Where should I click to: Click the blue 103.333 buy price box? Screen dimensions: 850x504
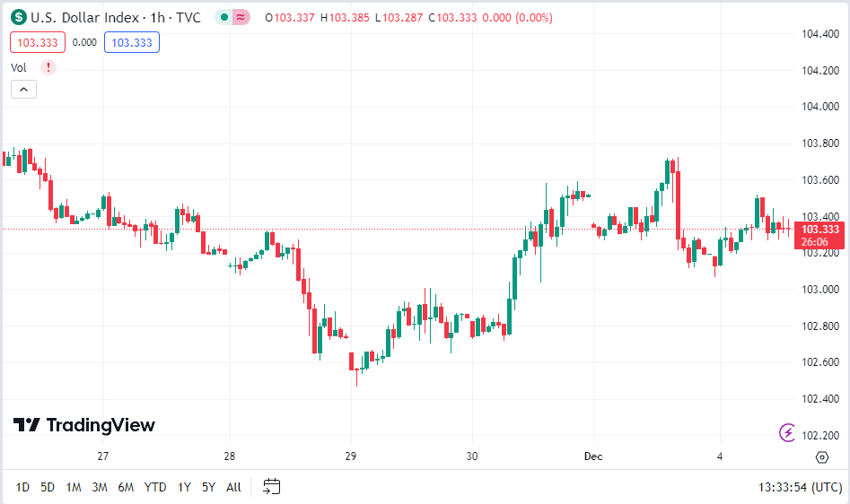point(132,42)
